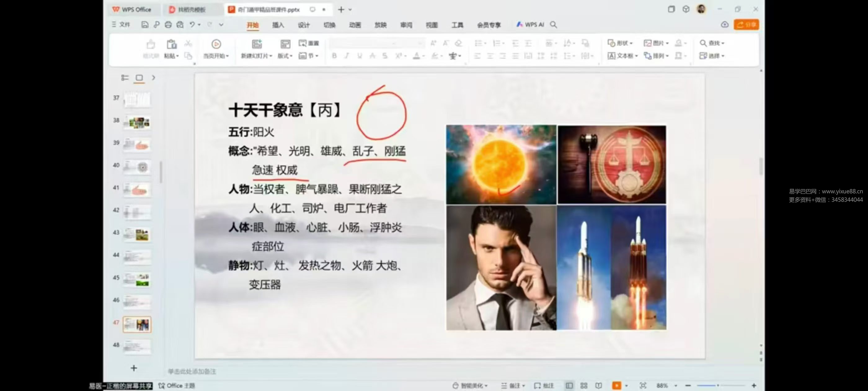Click the cloud upload icon
This screenshot has height=391, width=868.
point(724,25)
